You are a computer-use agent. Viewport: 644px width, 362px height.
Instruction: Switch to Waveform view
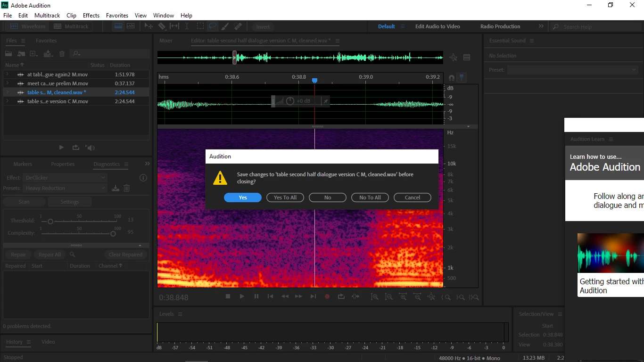[x=27, y=26]
